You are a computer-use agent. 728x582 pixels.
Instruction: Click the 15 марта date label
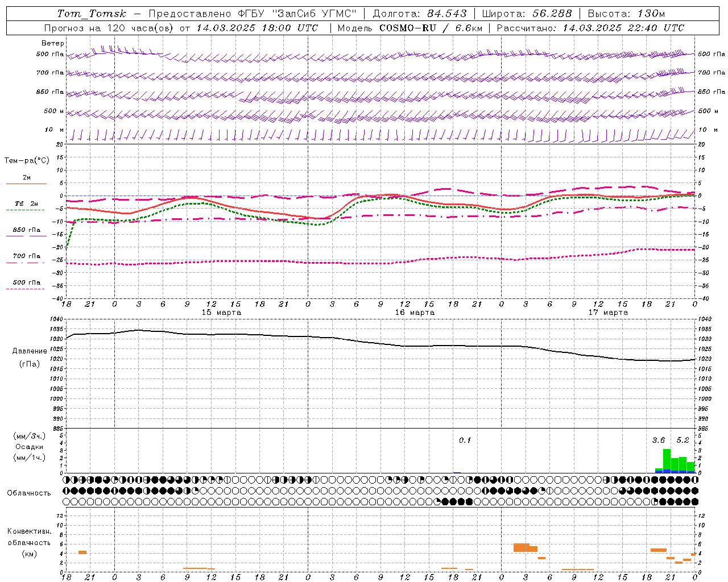tap(222, 313)
